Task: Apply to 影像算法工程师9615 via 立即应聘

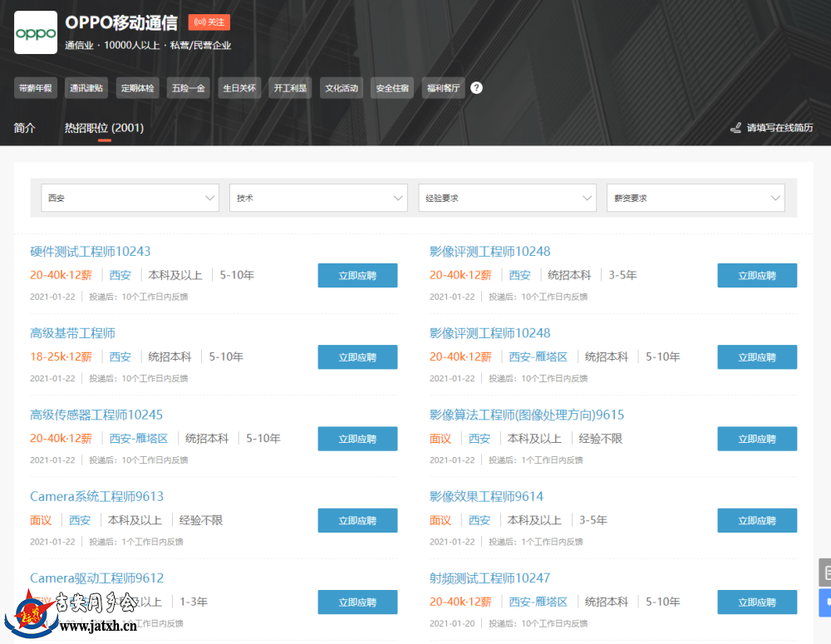Action: click(x=757, y=439)
